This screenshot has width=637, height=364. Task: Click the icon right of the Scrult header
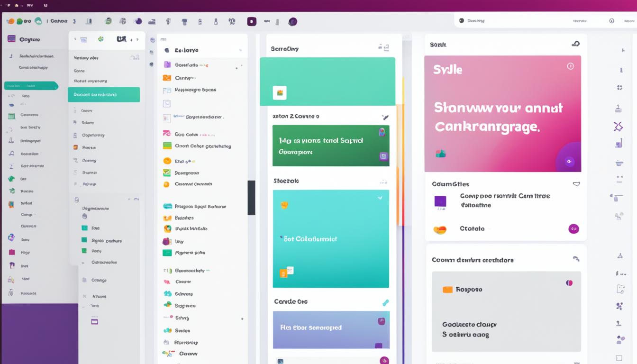(x=575, y=44)
